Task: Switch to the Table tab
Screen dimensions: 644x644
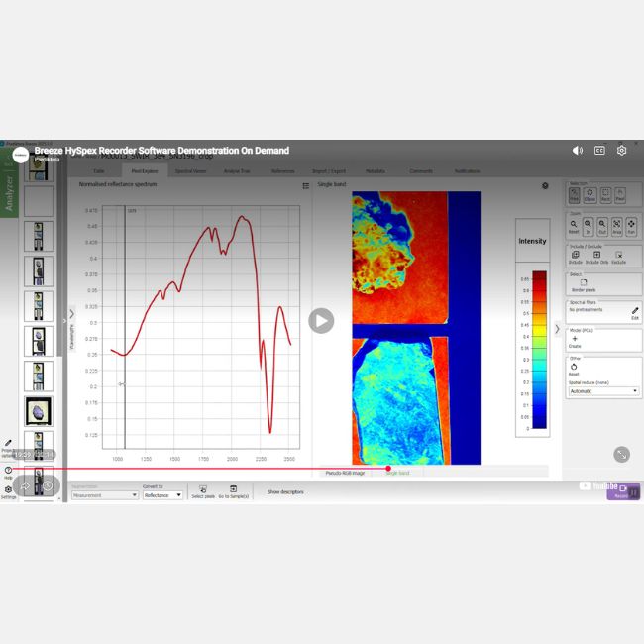Action: (x=98, y=171)
